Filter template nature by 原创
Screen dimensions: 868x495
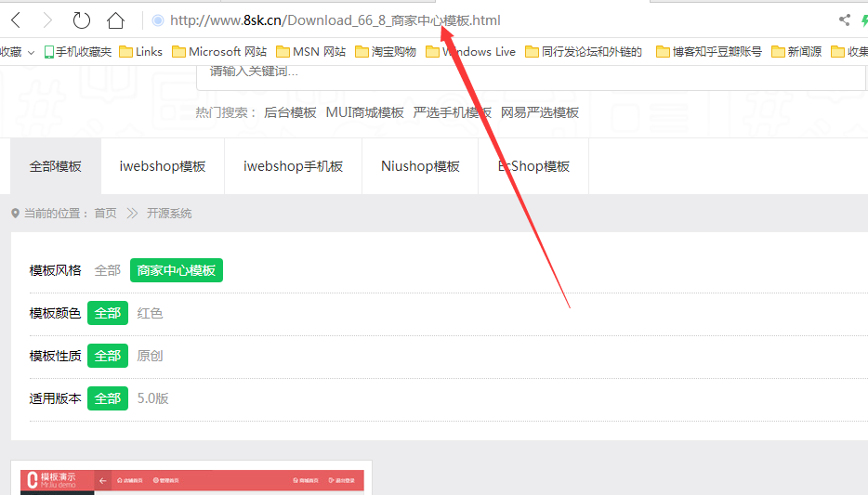pos(150,356)
